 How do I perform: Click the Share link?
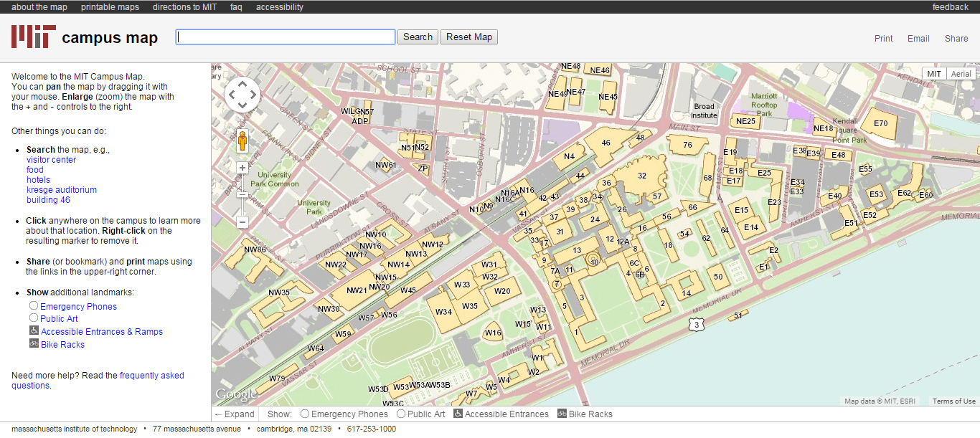tap(956, 39)
